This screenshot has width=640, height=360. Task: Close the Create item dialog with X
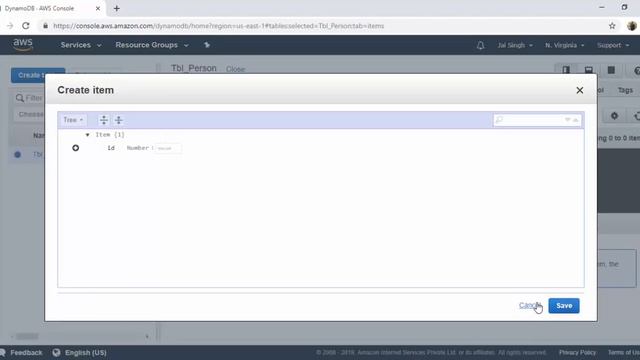click(580, 90)
